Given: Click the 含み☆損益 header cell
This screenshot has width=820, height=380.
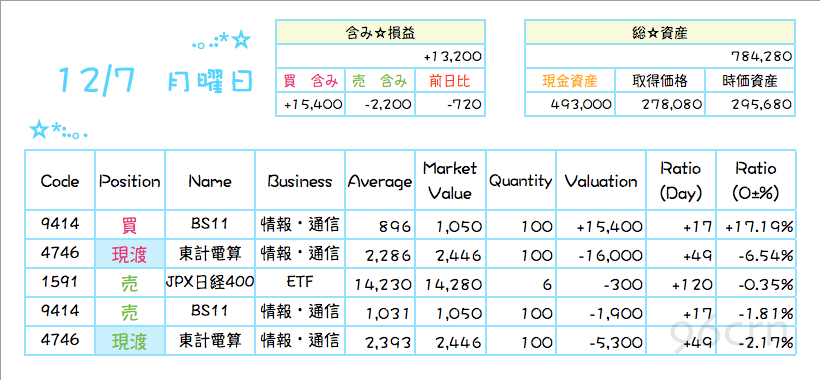Looking at the screenshot, I should pos(380,32).
